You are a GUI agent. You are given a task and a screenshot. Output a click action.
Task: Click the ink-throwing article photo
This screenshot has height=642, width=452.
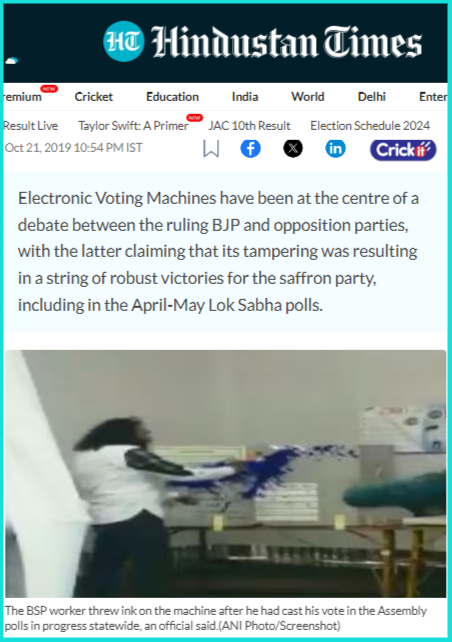(226, 474)
